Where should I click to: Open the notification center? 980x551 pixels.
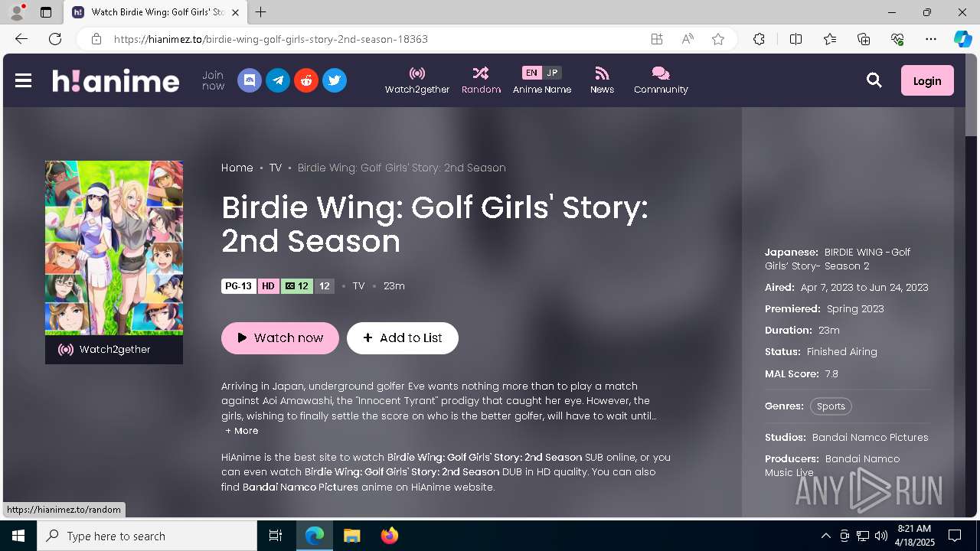(955, 536)
